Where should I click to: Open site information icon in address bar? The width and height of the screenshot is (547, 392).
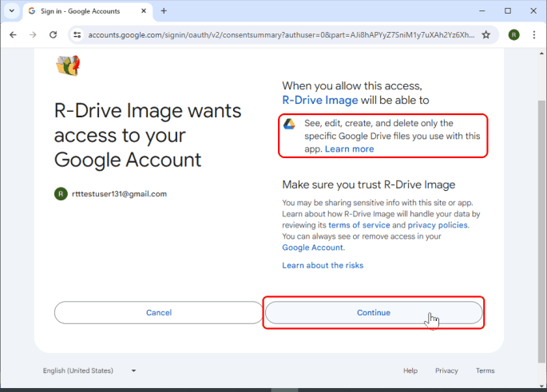77,35
